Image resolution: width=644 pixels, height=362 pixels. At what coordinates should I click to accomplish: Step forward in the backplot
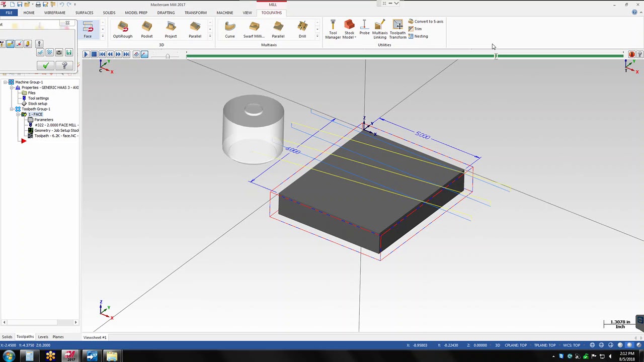[118, 54]
